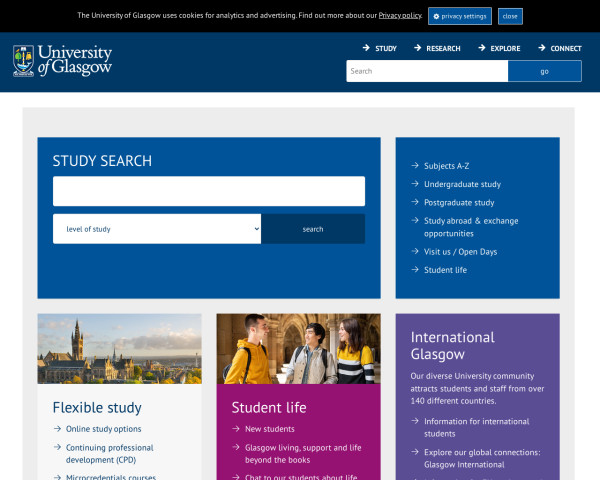
Task: Open Online study options link
Action: pyautogui.click(x=103, y=429)
